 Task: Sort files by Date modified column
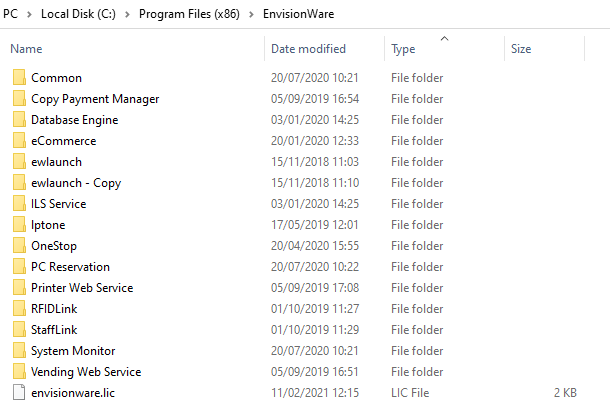click(308, 49)
